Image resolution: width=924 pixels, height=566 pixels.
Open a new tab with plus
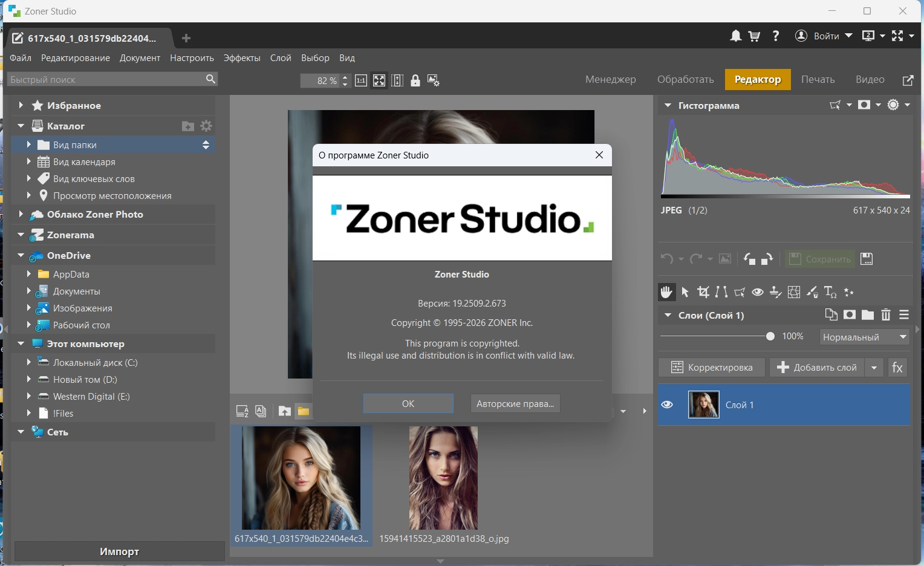tap(186, 38)
